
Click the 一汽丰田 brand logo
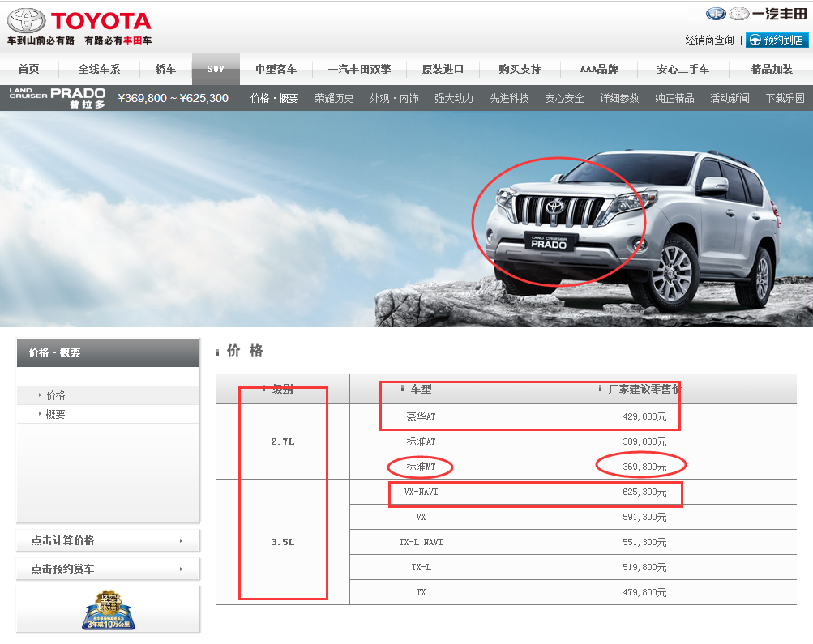(756, 14)
